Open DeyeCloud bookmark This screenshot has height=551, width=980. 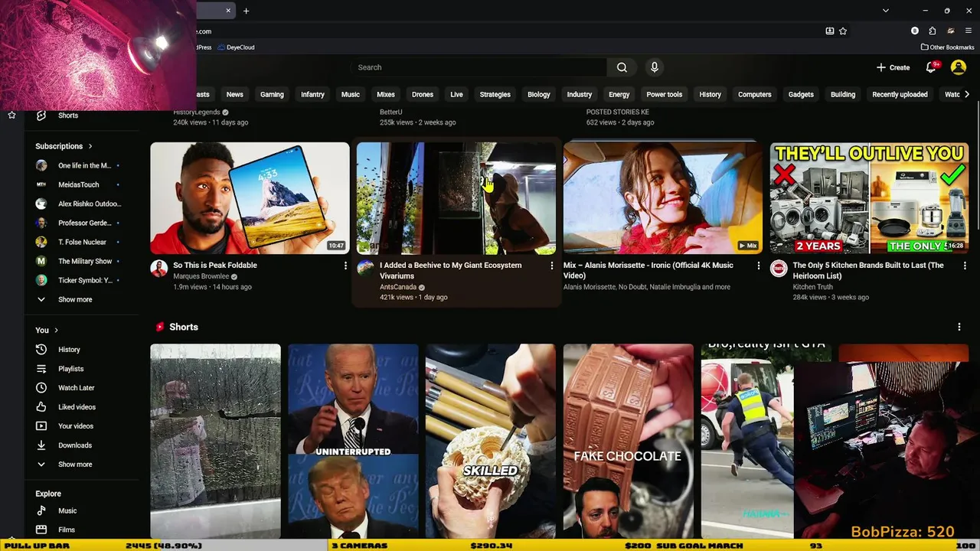(236, 47)
